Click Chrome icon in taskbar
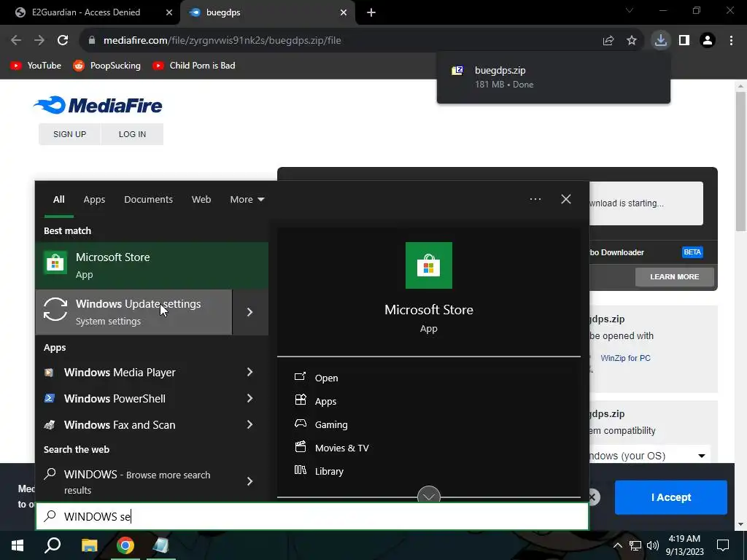Screen dimensions: 747x560 point(125,545)
